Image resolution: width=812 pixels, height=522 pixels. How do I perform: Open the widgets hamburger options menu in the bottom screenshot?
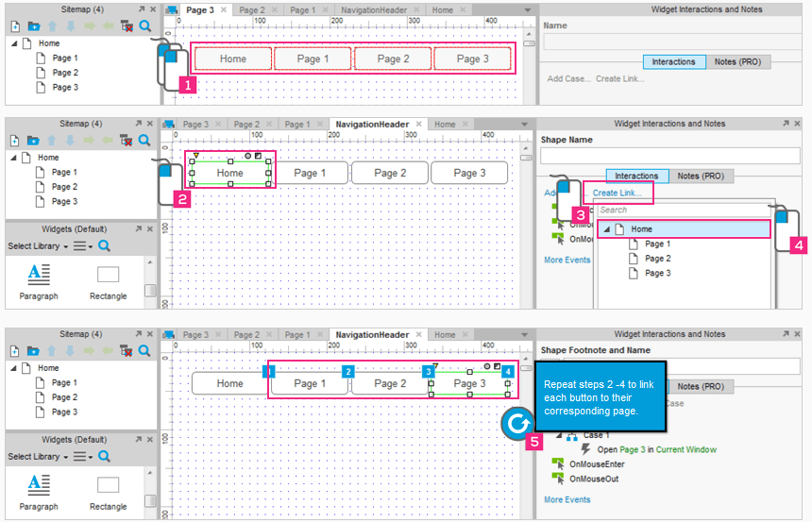[x=82, y=457]
